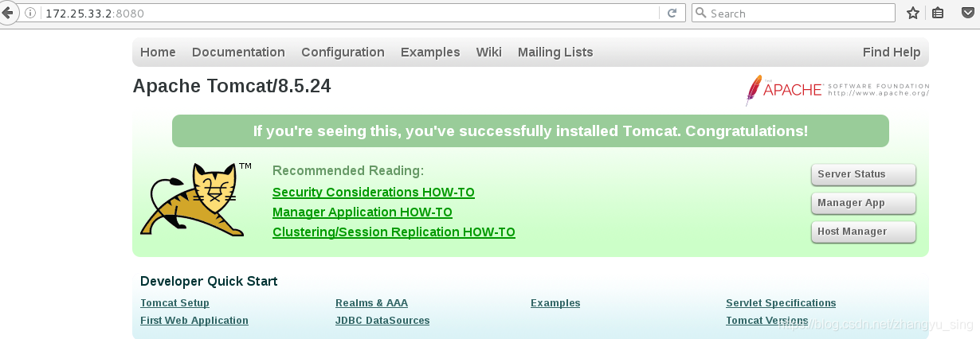Click the Recommended Reading label
Image resolution: width=980 pixels, height=339 pixels.
(x=348, y=170)
